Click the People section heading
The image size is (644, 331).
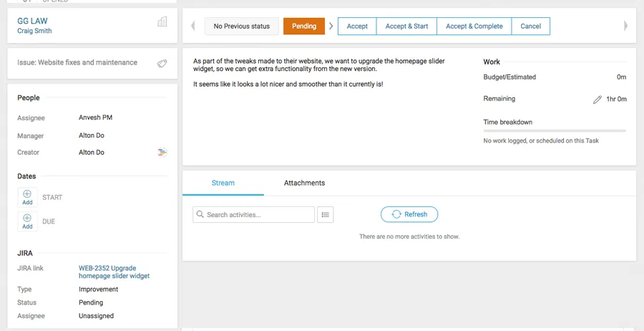(29, 98)
